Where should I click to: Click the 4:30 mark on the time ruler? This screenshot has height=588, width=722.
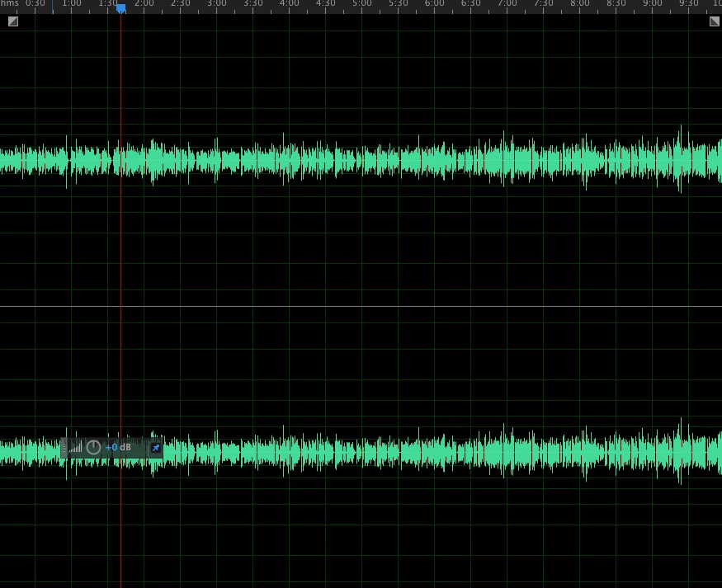[x=326, y=3]
